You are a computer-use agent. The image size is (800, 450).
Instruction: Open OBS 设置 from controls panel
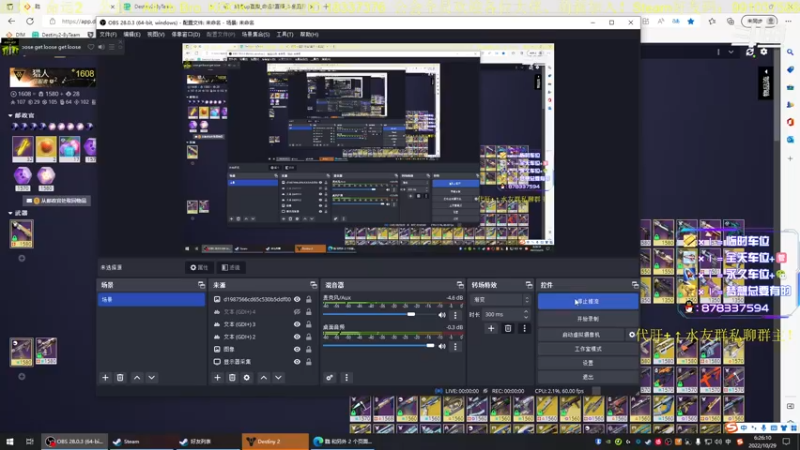coord(588,363)
